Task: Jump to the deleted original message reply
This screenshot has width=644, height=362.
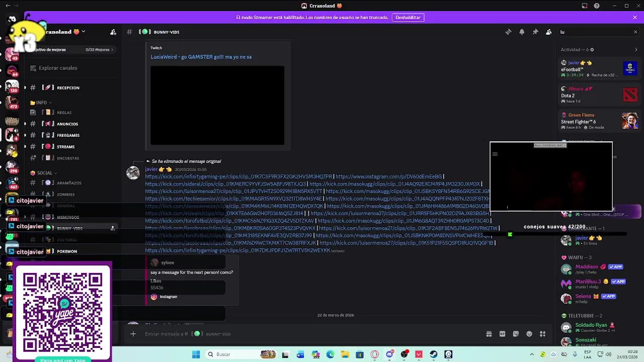Action: coord(186,161)
